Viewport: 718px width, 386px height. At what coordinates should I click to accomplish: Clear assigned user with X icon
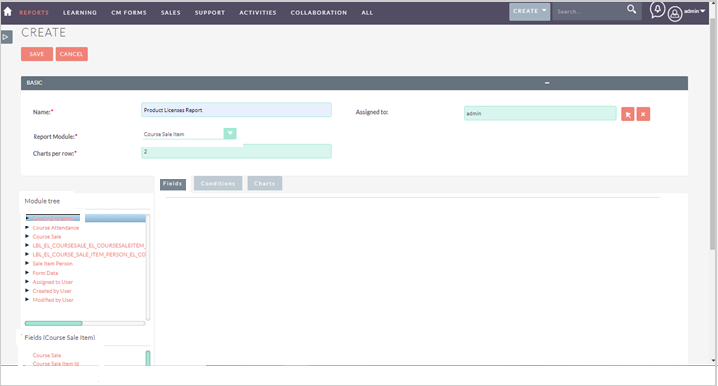click(x=643, y=114)
